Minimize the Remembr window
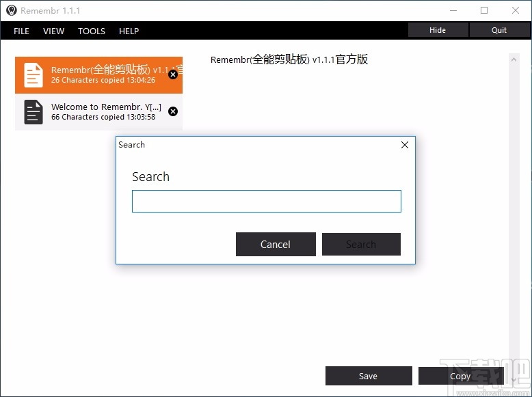Viewport: 532px width, 397px height. [x=453, y=10]
